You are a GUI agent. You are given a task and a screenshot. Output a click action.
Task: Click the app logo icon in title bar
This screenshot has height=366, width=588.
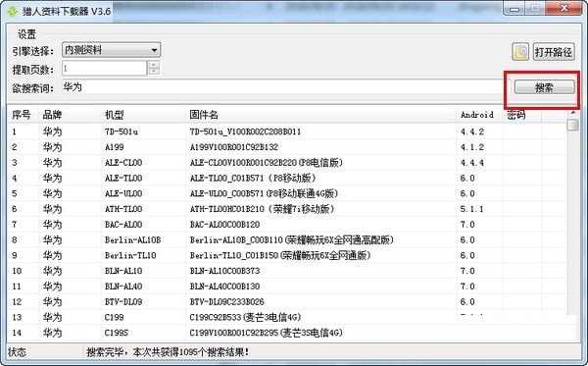[x=13, y=11]
